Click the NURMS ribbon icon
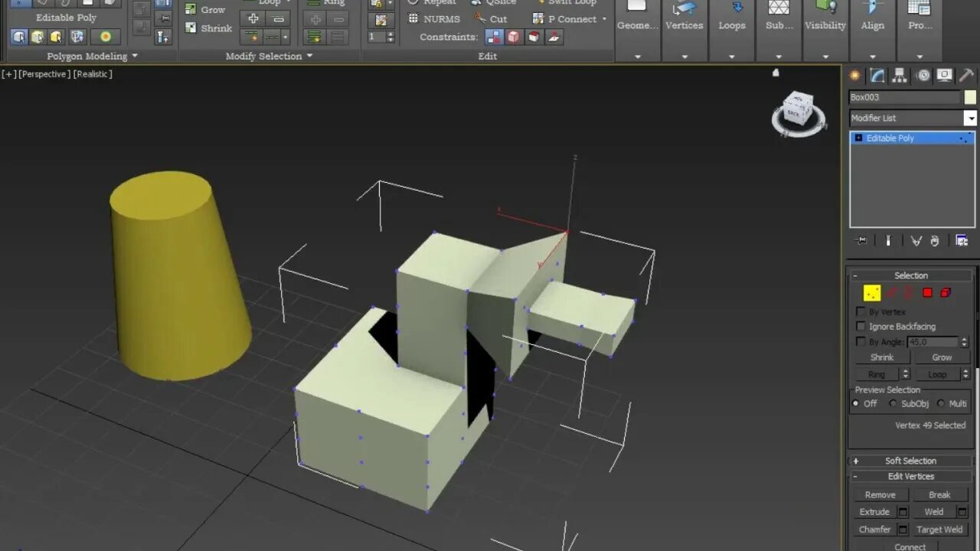This screenshot has height=551, width=980. (434, 18)
